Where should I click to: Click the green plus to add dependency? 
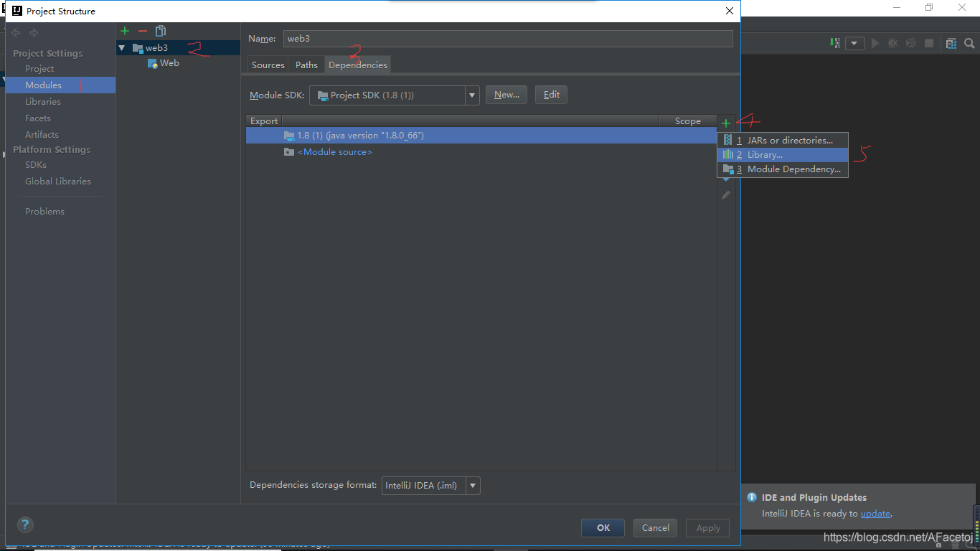pyautogui.click(x=726, y=123)
